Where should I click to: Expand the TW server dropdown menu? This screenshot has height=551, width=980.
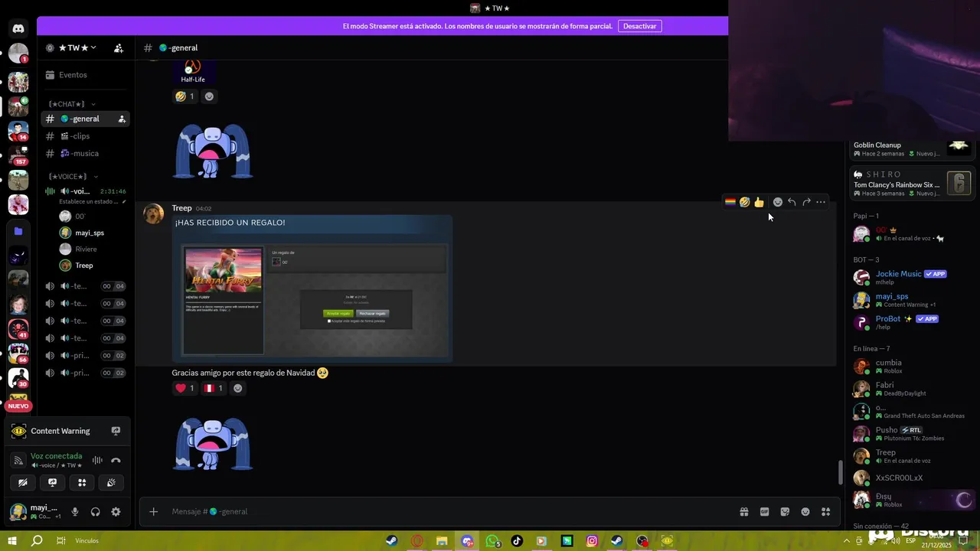click(x=77, y=47)
